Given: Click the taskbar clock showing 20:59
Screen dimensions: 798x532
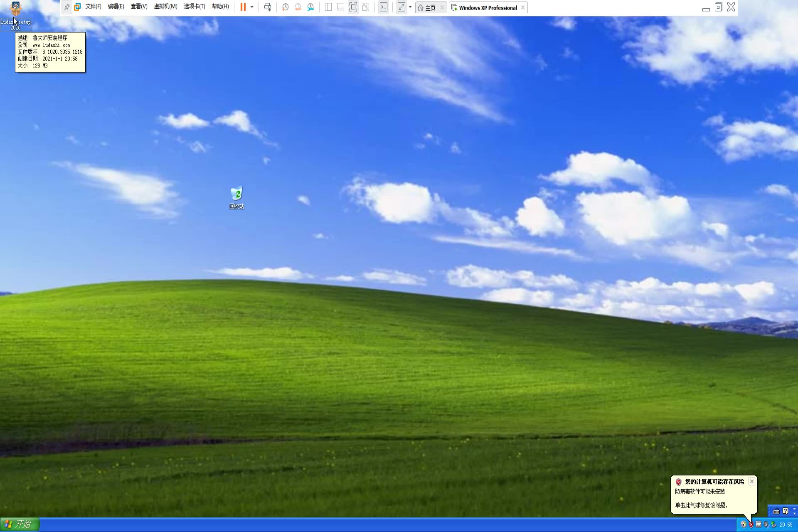Looking at the screenshot, I should [x=786, y=525].
